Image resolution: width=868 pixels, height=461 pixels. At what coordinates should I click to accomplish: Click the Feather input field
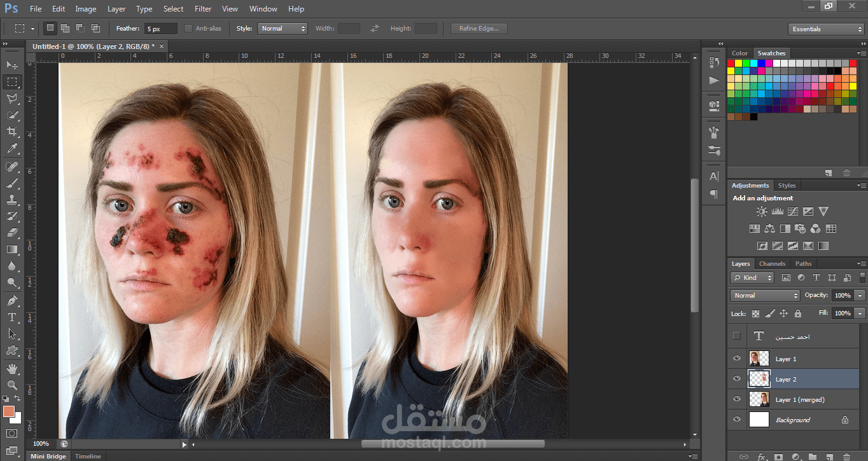[161, 29]
